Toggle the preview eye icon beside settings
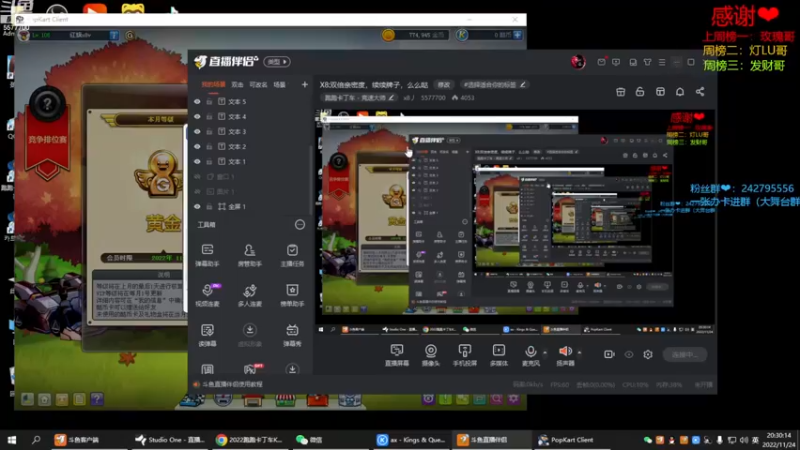Viewport: 800px width, 450px height. pyautogui.click(x=629, y=354)
